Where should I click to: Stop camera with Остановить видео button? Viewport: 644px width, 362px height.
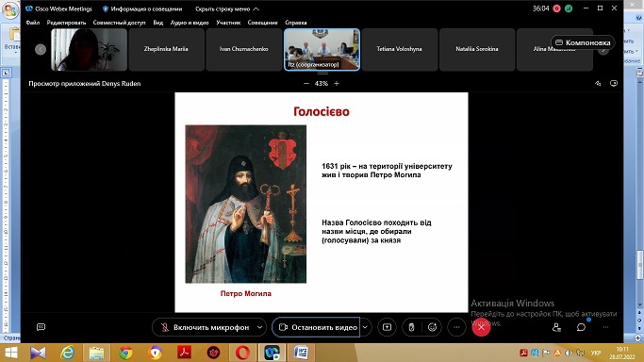pos(317,327)
